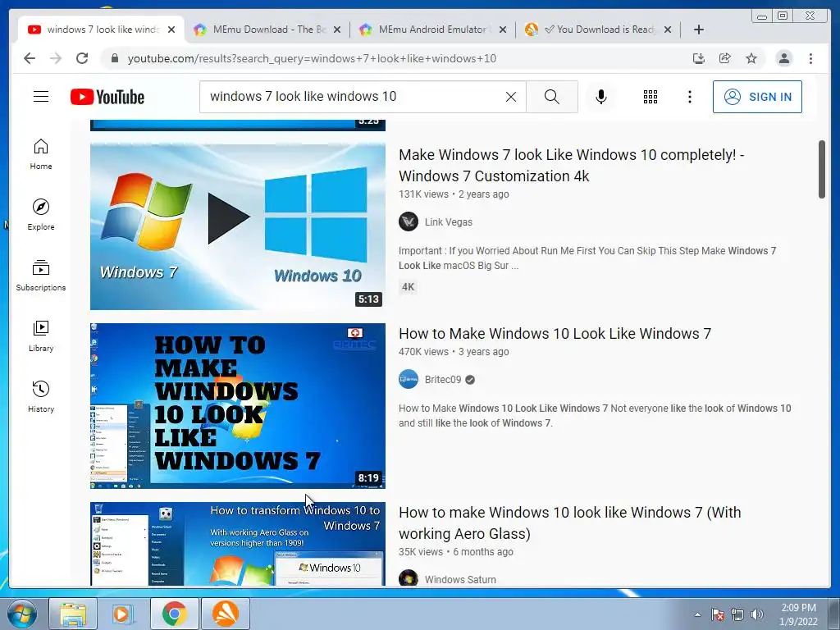
Task: Click the Link Vegas channel avatar
Action: tap(409, 221)
